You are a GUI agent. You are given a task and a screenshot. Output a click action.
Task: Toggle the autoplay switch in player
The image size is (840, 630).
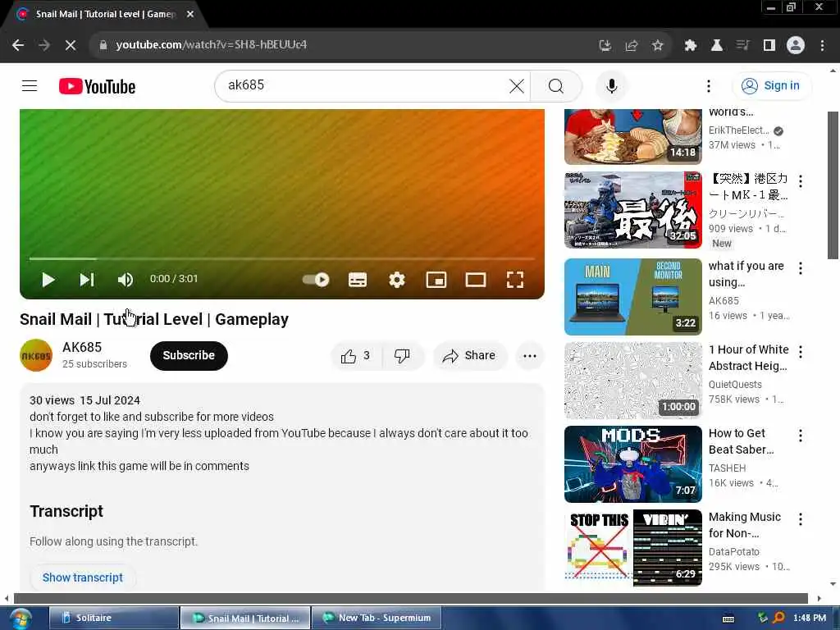click(316, 280)
